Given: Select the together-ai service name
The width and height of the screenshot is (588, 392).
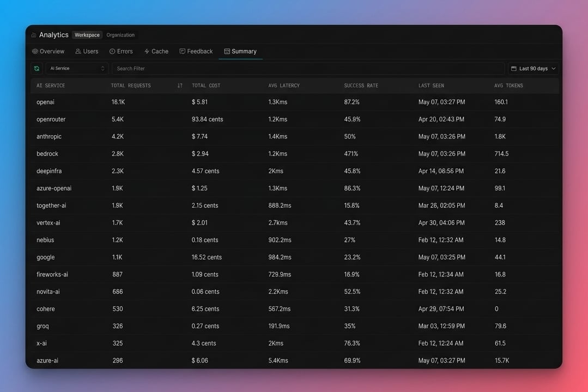Looking at the screenshot, I should pyautogui.click(x=51, y=206).
